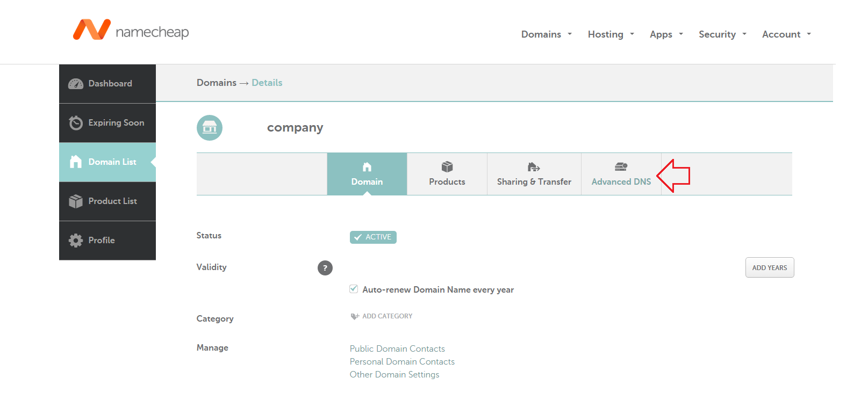Viewport: 868px width, 407px height.
Task: Click the company domain title
Action: [295, 128]
